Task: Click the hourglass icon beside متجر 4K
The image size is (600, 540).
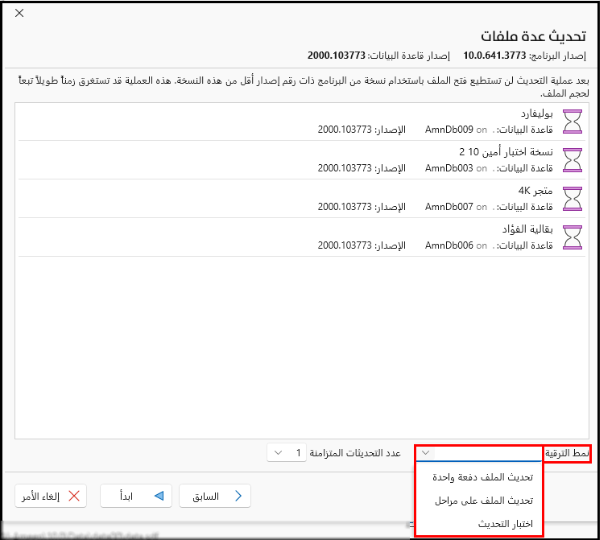Action: pyautogui.click(x=573, y=198)
